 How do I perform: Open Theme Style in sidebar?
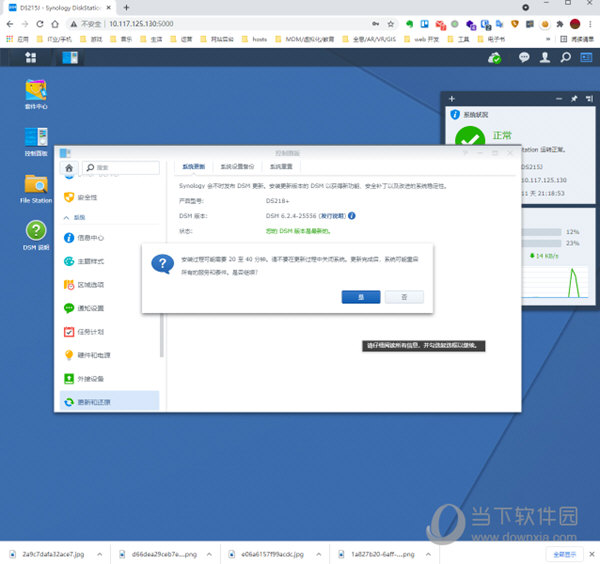[x=109, y=261]
